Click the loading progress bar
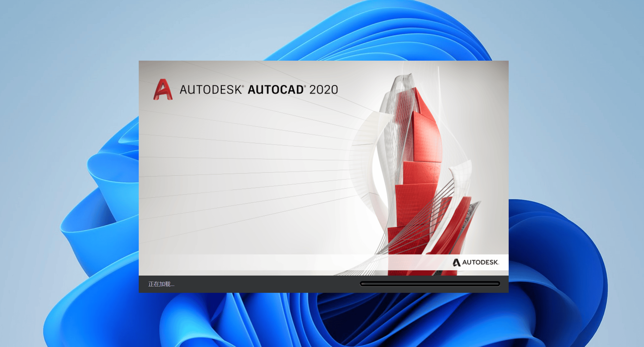This screenshot has height=347, width=644. (430, 284)
